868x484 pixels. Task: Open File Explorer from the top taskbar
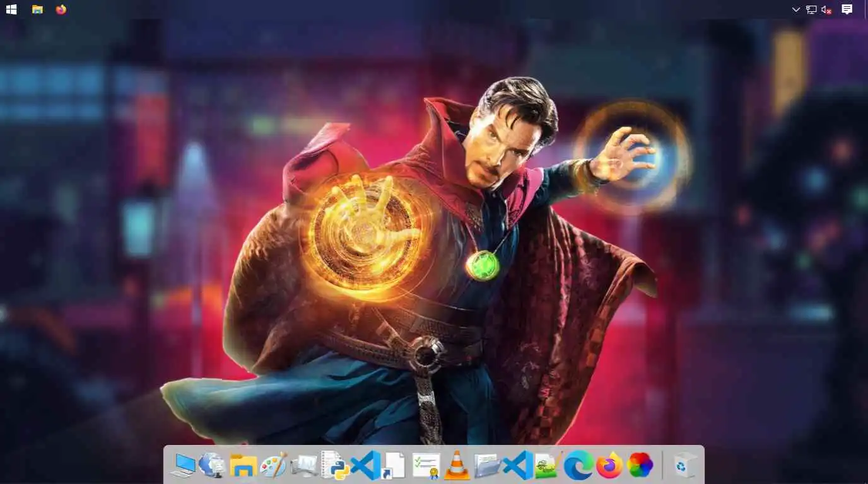click(x=37, y=9)
